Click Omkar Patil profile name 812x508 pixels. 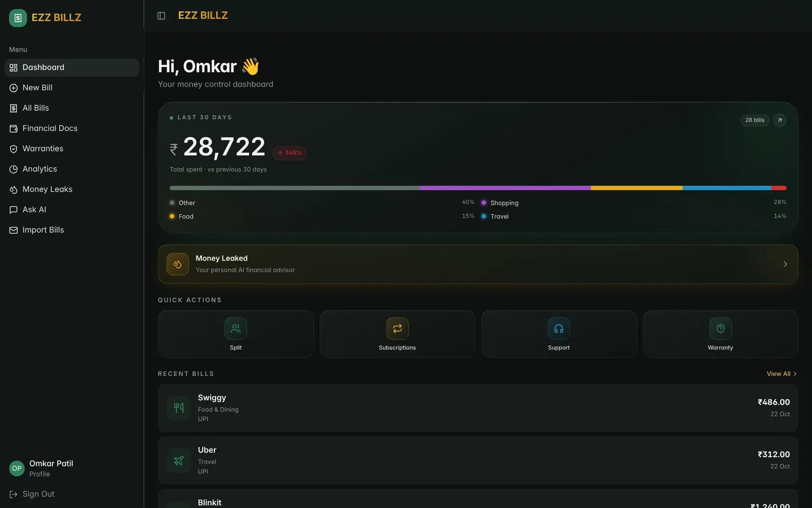pyautogui.click(x=51, y=463)
